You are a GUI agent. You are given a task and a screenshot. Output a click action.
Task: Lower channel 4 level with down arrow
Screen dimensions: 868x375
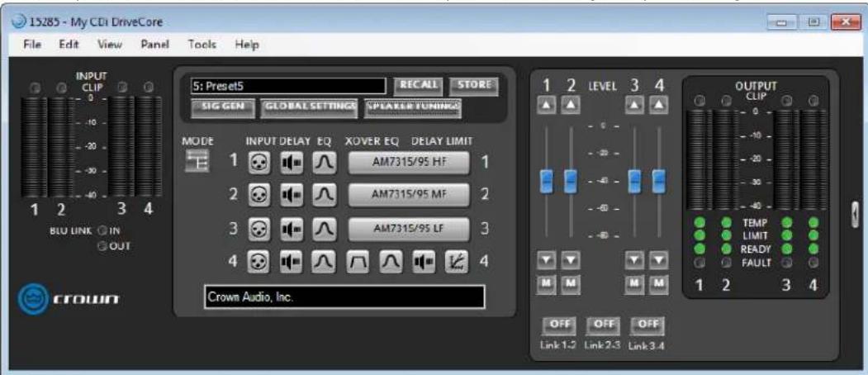[658, 259]
